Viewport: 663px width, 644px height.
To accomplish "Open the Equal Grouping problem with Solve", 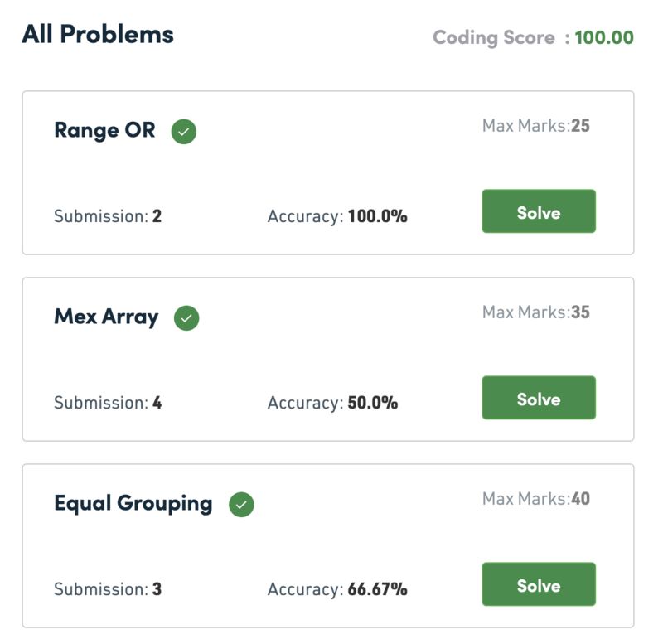I will (x=539, y=584).
